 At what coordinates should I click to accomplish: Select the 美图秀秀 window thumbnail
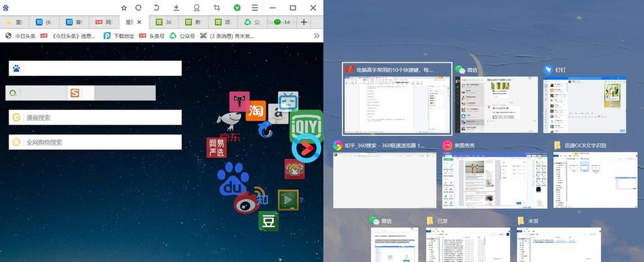[494, 180]
